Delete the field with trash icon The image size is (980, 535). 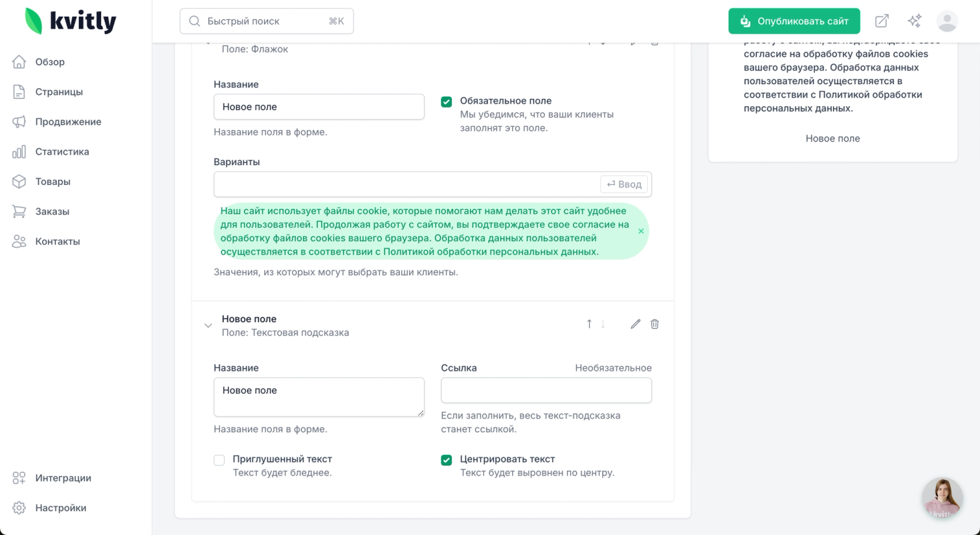pyautogui.click(x=654, y=324)
